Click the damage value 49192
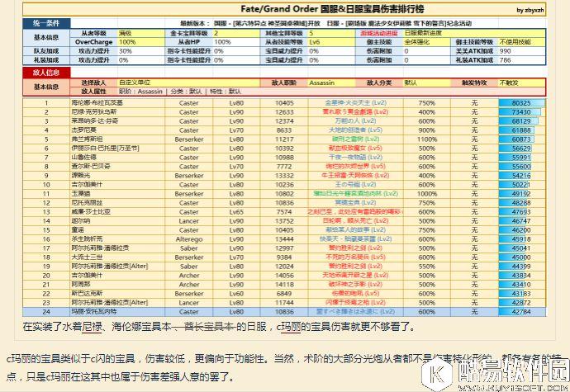The height and width of the screenshot is (392, 570). [521, 194]
